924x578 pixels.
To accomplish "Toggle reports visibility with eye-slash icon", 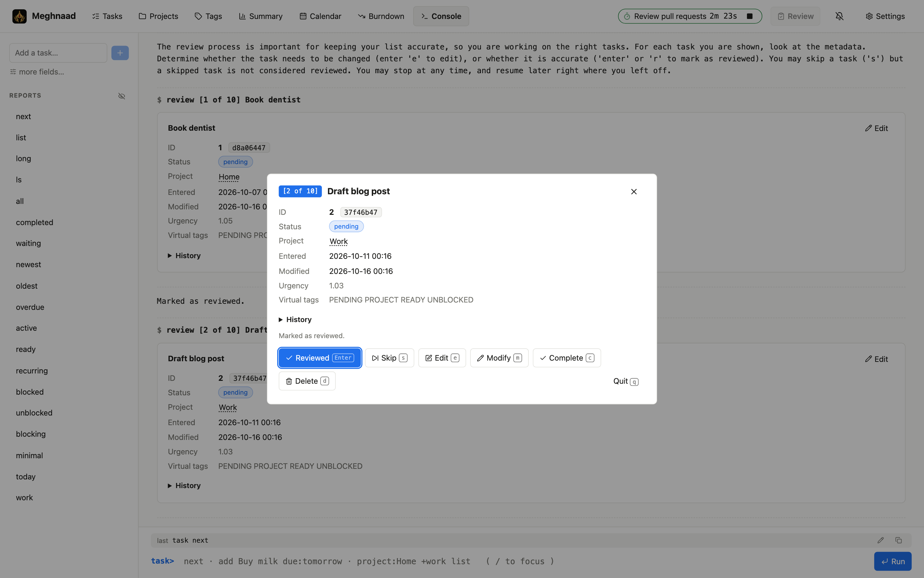I will point(122,96).
